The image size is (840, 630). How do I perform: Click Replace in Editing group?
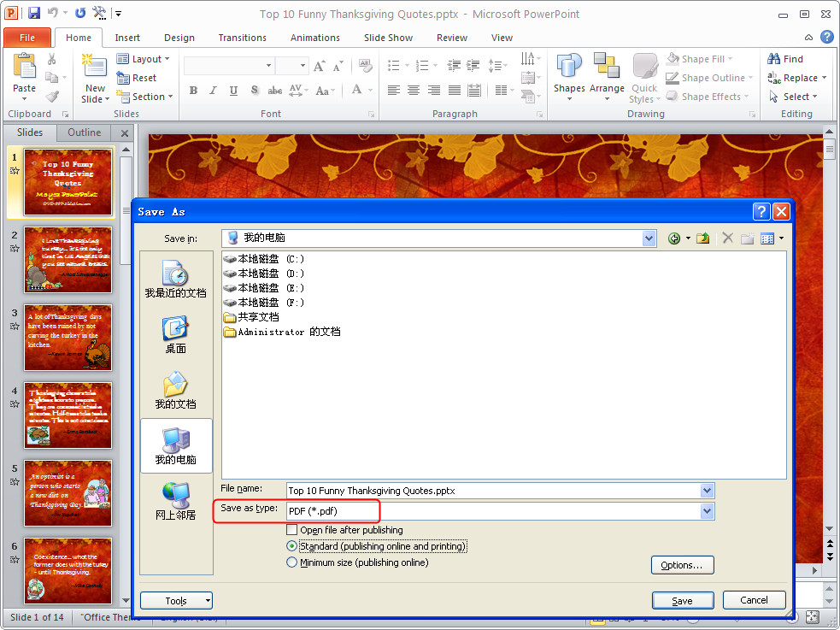point(796,78)
